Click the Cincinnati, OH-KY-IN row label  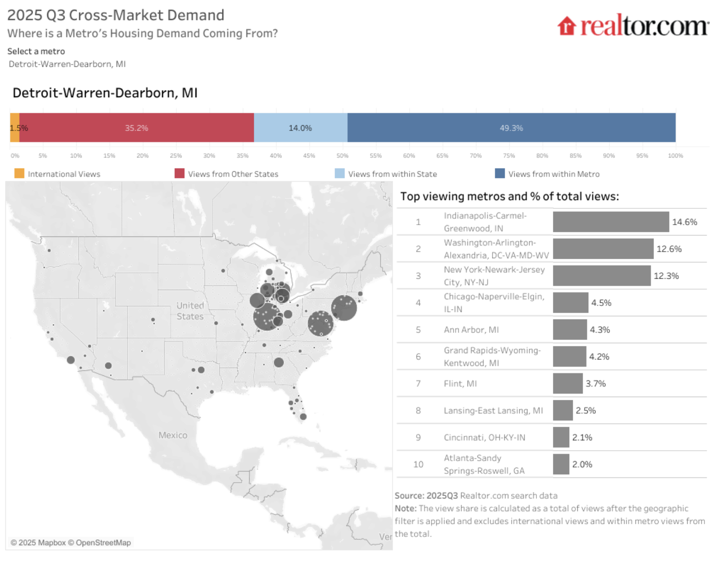[x=484, y=438]
